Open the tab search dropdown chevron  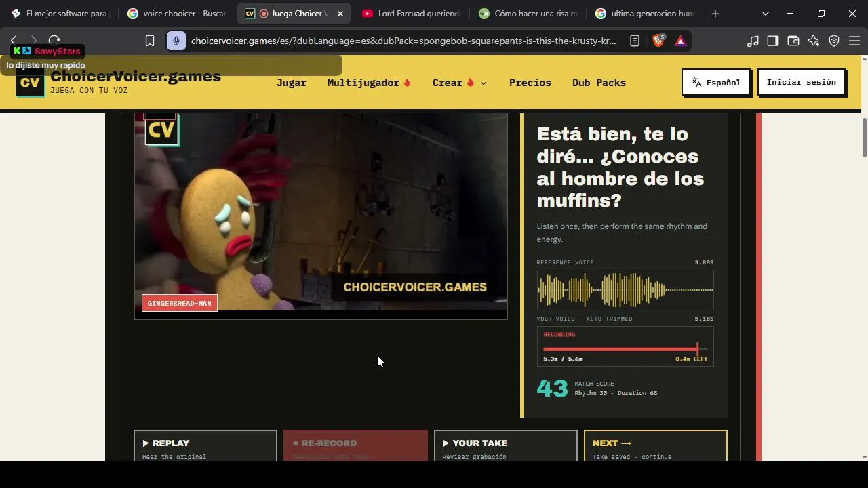tap(766, 14)
